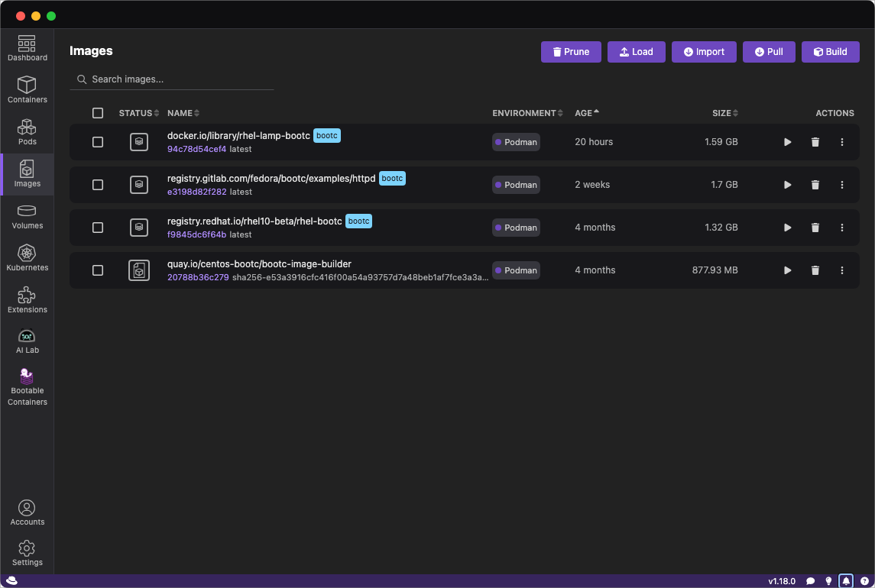Open troubleshooting lightbulb in status bar
The width and height of the screenshot is (875, 588).
click(x=828, y=581)
